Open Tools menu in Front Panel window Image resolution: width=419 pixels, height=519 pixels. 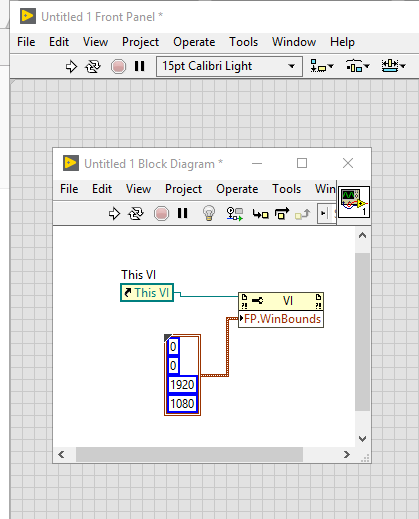coord(243,42)
